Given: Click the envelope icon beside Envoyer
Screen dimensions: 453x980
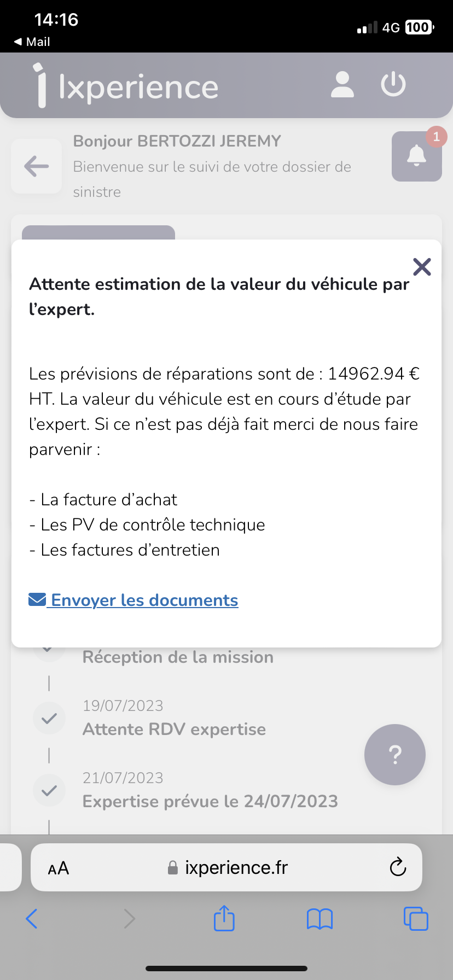Looking at the screenshot, I should (x=37, y=600).
